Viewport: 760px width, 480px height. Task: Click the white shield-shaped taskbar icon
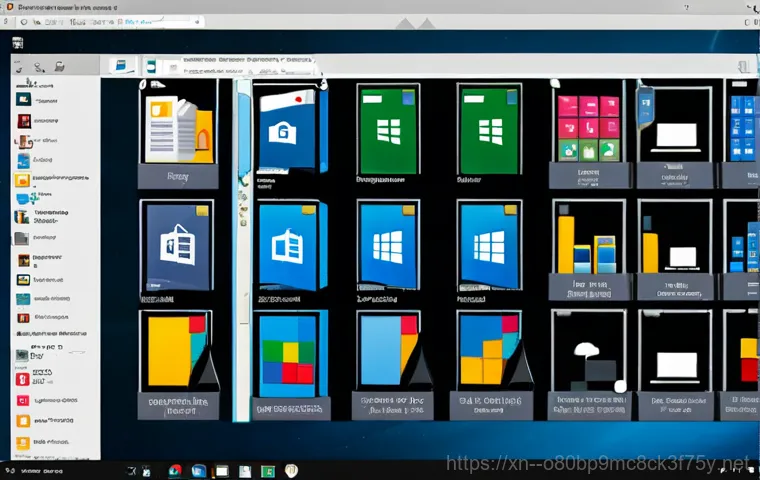click(x=291, y=470)
